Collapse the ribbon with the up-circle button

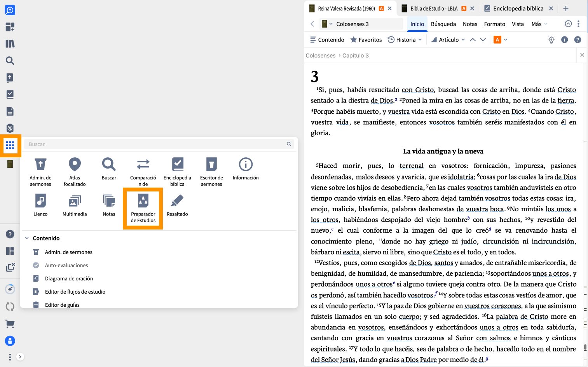click(568, 24)
